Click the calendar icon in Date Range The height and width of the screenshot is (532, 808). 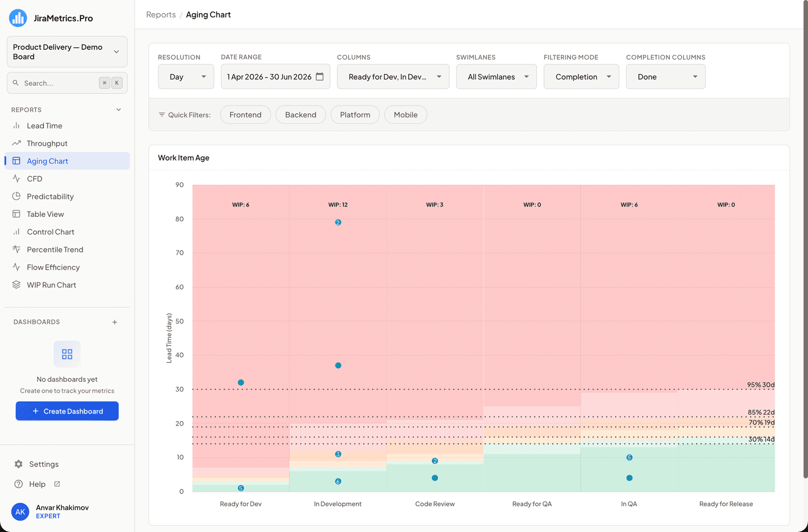[x=320, y=76]
